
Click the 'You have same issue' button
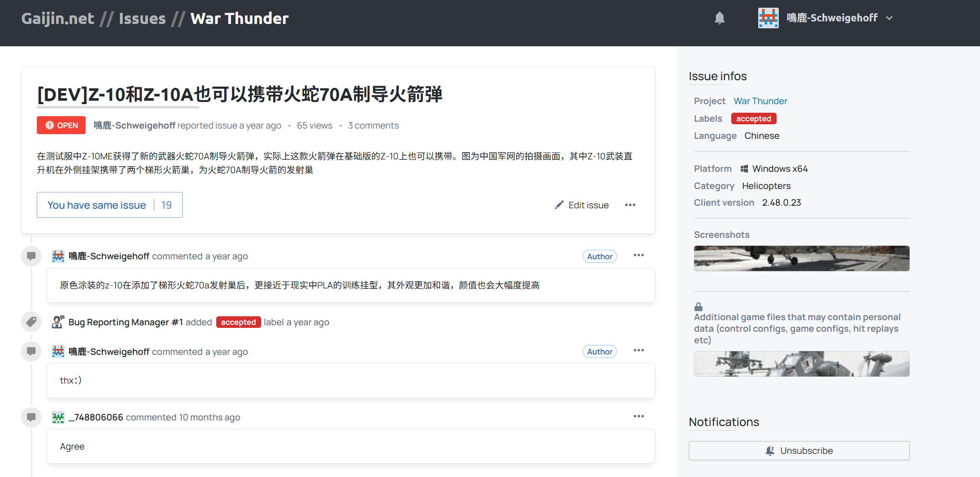110,205
